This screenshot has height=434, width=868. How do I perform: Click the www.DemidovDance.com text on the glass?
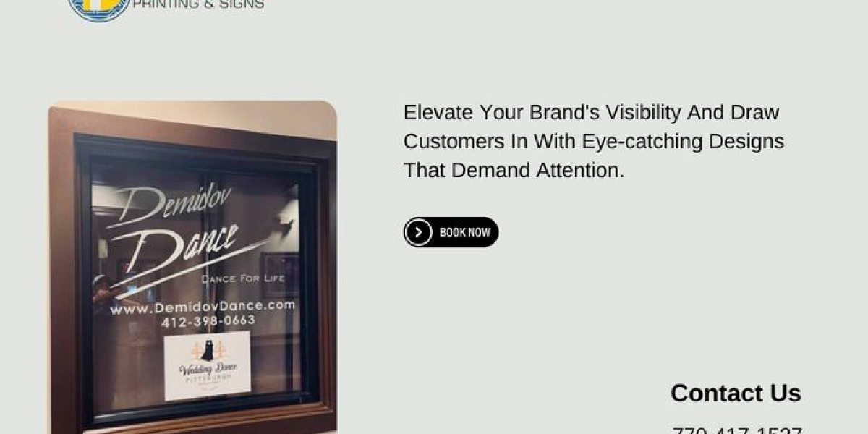tap(203, 307)
